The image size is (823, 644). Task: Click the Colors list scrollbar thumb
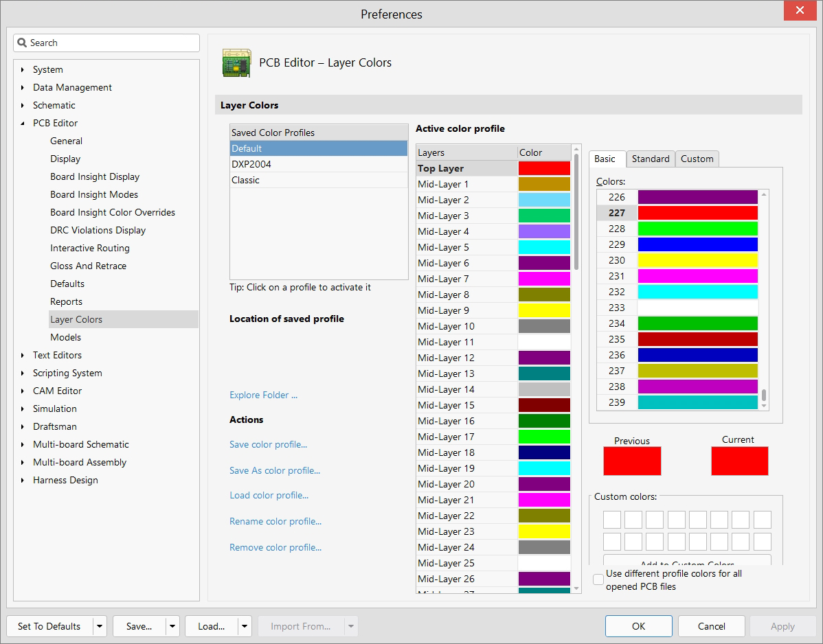coord(764,395)
